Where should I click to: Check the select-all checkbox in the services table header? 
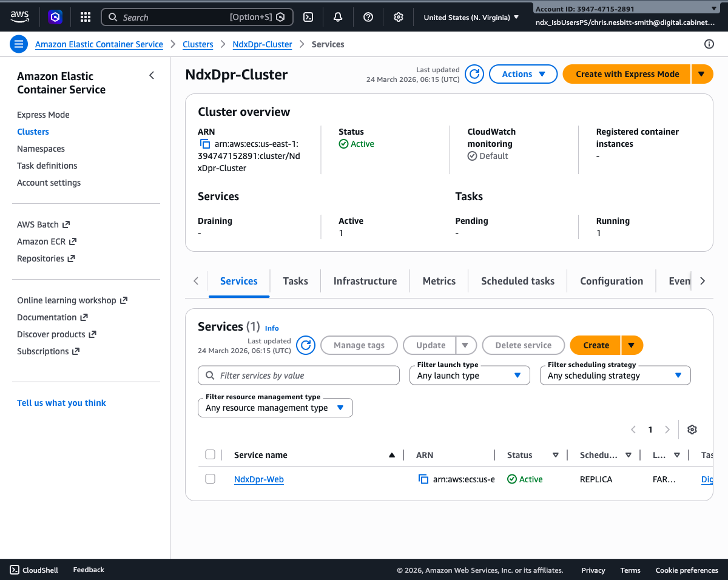pyautogui.click(x=210, y=454)
